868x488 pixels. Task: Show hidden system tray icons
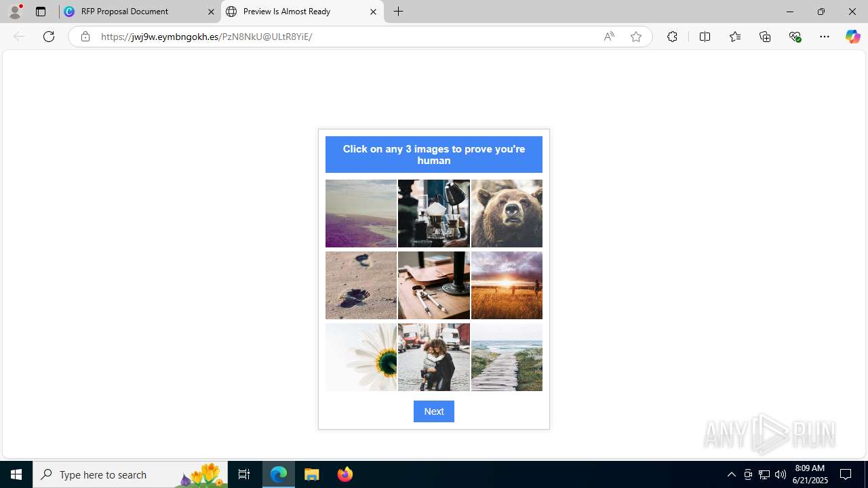pos(731,474)
